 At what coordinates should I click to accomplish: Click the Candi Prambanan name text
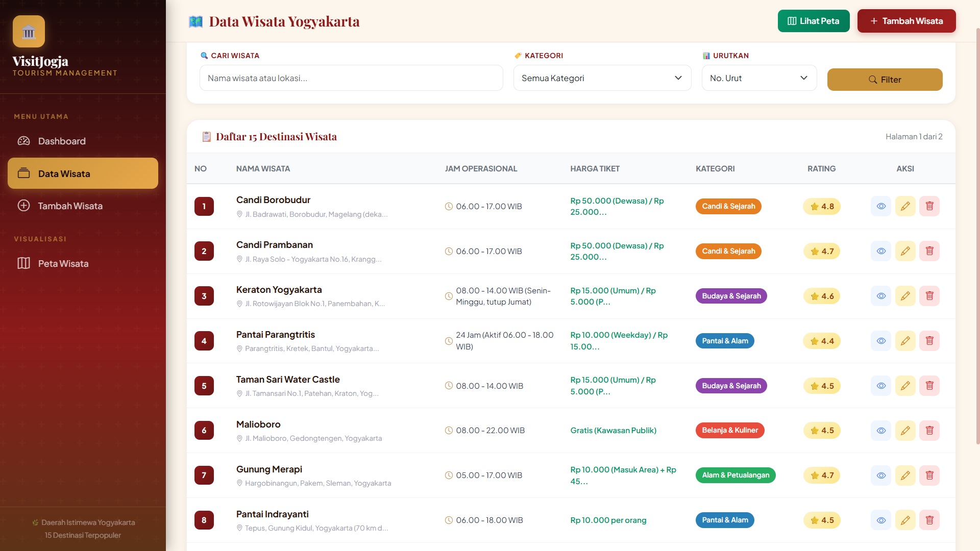coord(275,245)
